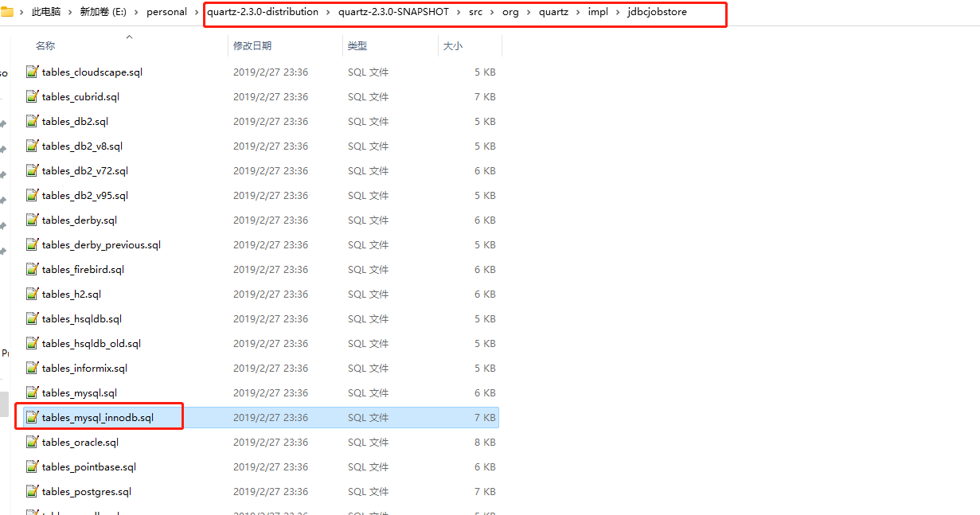The width and height of the screenshot is (980, 515).
Task: Click the tables_cubrid.sql file icon
Action: coord(32,96)
